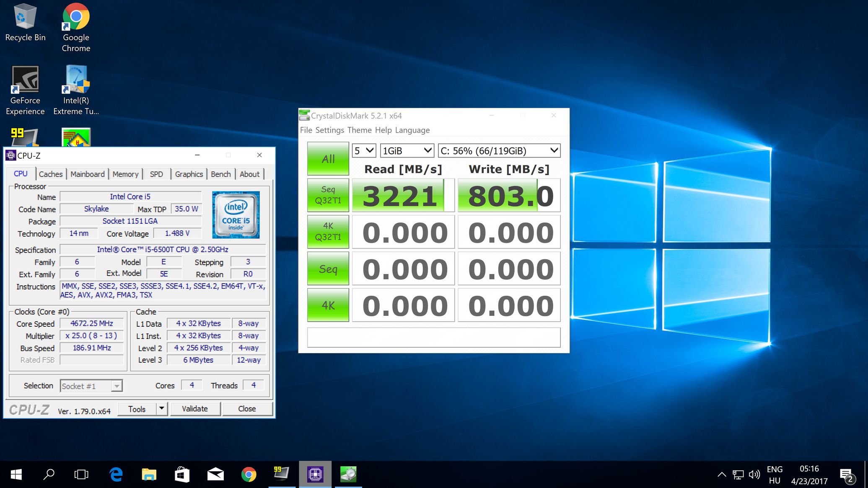Open the drive selection dropdown C: 56%
This screenshot has height=488, width=868.
point(499,151)
